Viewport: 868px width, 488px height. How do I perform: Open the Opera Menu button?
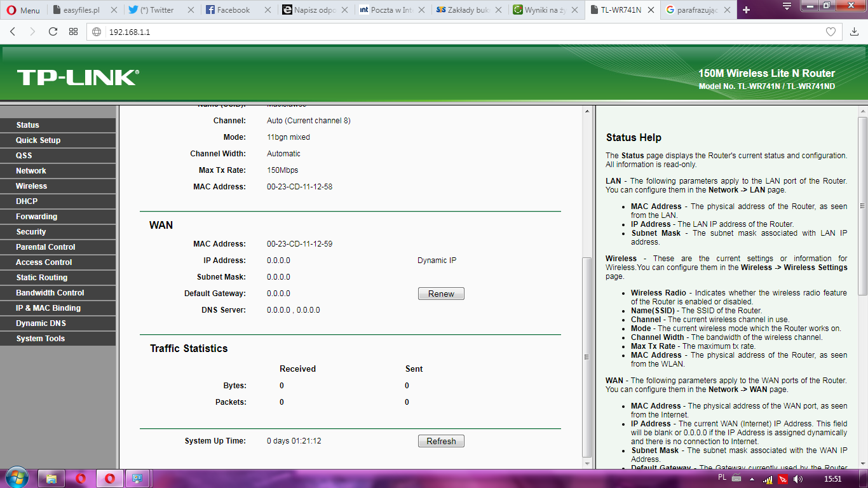23,10
